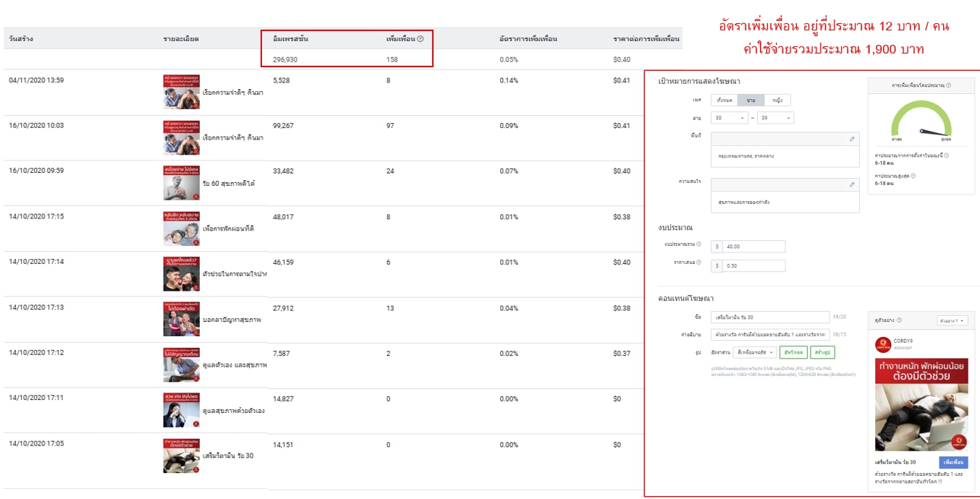Image resolution: width=980 pixels, height=499 pixels.
Task: Click the วันสร้าง column header
Action: tap(21, 39)
